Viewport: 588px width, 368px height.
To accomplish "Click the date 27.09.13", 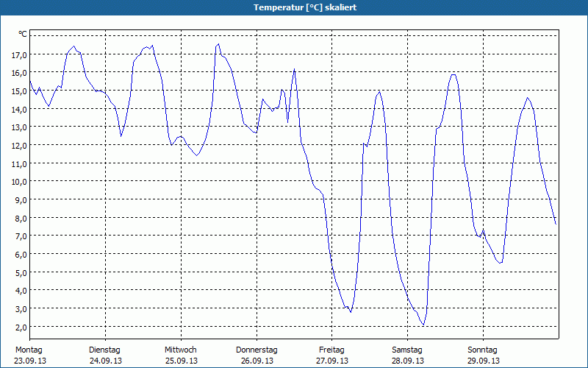I will pyautogui.click(x=332, y=361).
